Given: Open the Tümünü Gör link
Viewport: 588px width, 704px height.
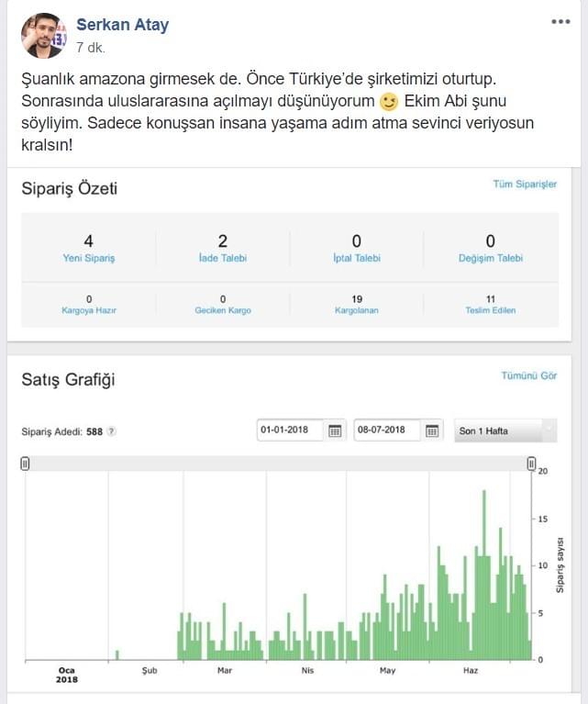Looking at the screenshot, I should pyautogui.click(x=528, y=375).
